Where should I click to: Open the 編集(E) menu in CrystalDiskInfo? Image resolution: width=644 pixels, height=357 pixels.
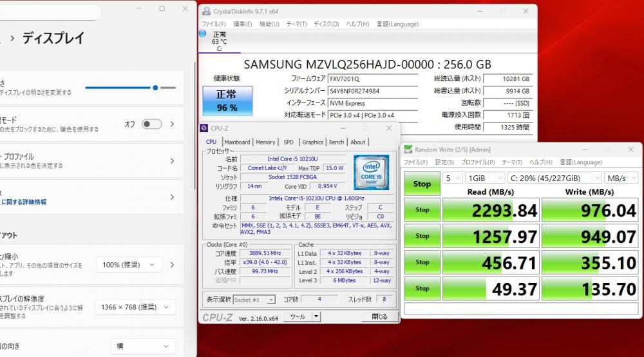tap(242, 24)
